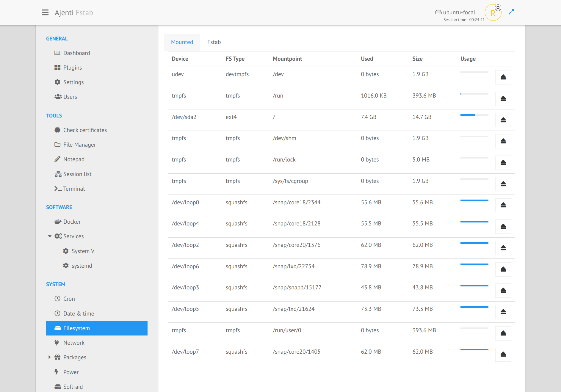Open systemd services page

[x=82, y=266]
